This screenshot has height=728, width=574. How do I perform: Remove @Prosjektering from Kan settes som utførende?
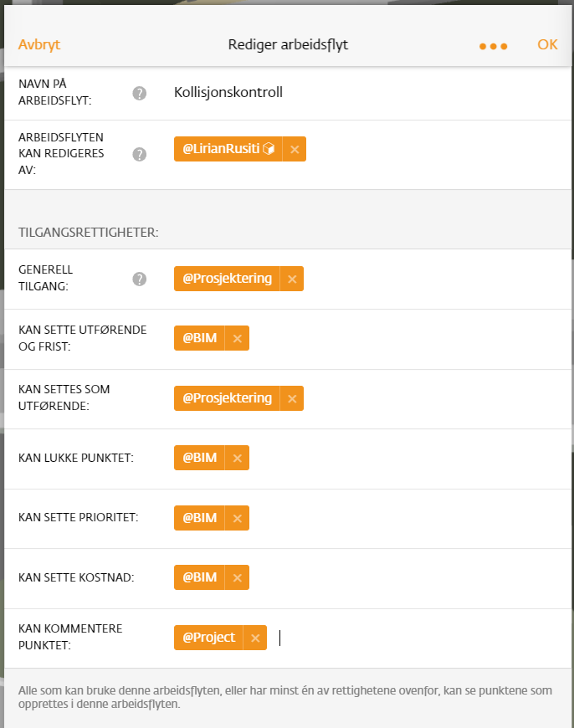click(x=292, y=398)
